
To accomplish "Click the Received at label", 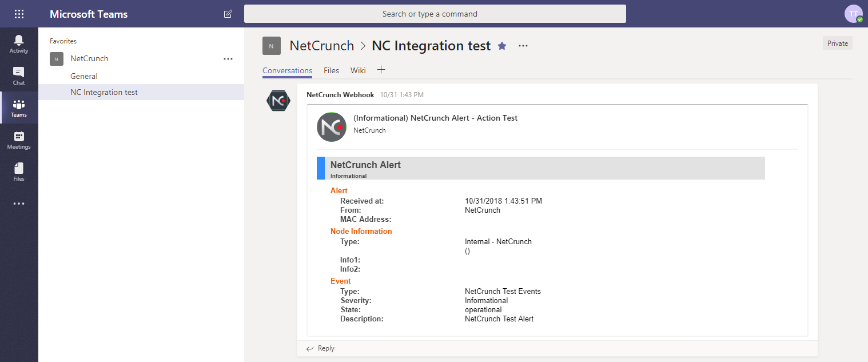I will pyautogui.click(x=362, y=201).
